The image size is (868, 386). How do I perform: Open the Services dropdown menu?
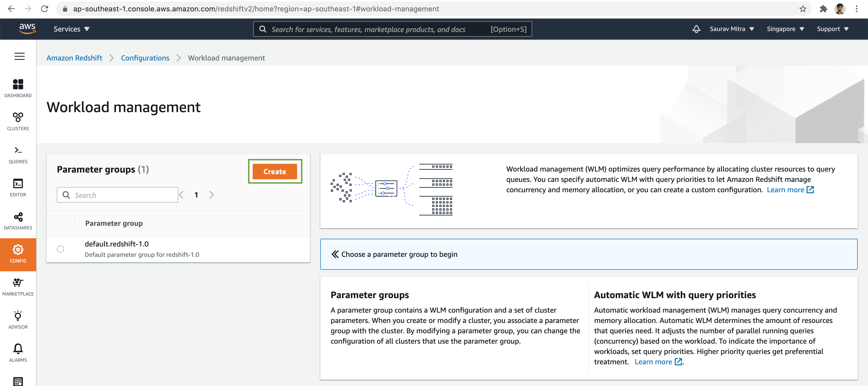click(72, 29)
